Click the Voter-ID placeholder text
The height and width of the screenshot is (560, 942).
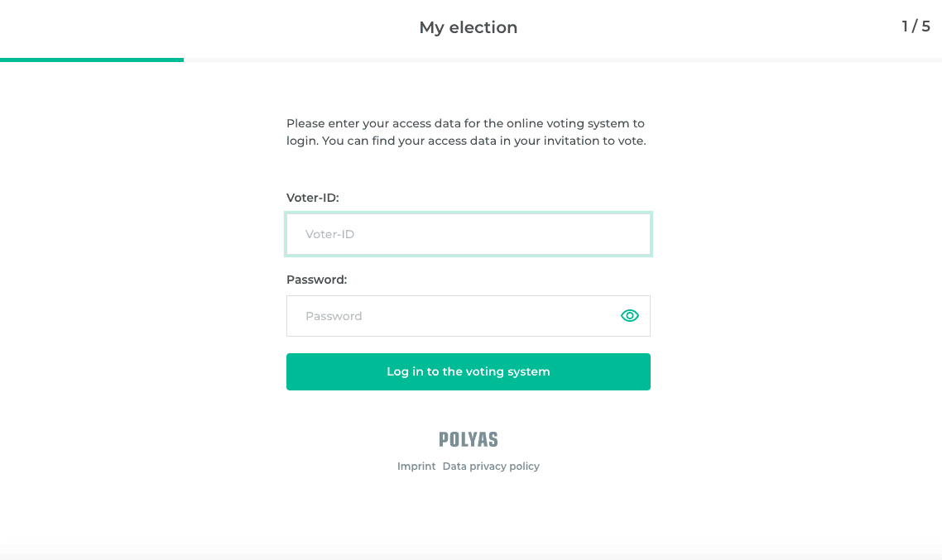(330, 234)
